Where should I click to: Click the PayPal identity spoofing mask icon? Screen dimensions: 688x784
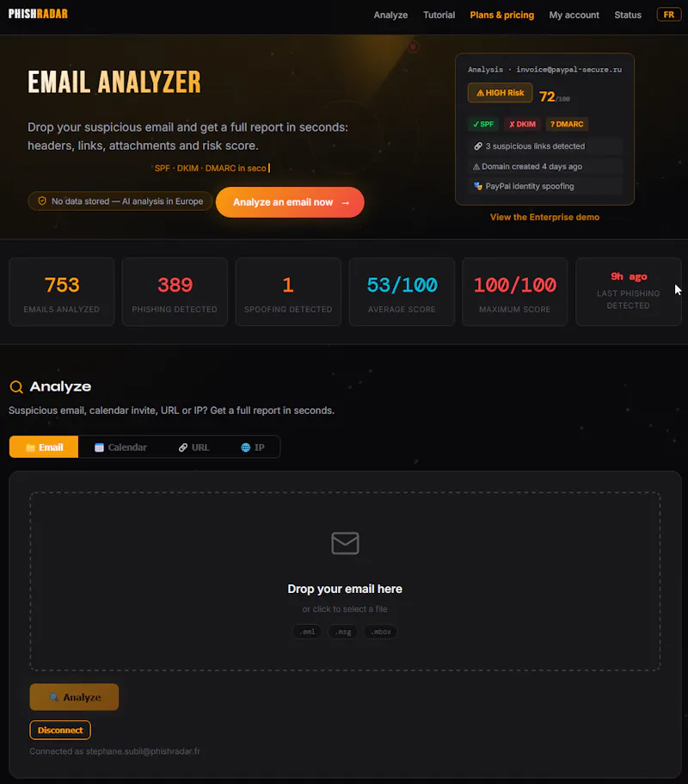click(x=478, y=186)
